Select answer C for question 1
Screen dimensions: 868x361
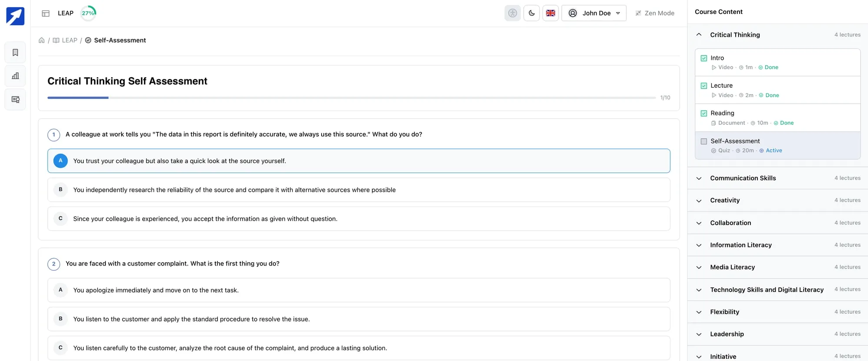click(x=358, y=219)
